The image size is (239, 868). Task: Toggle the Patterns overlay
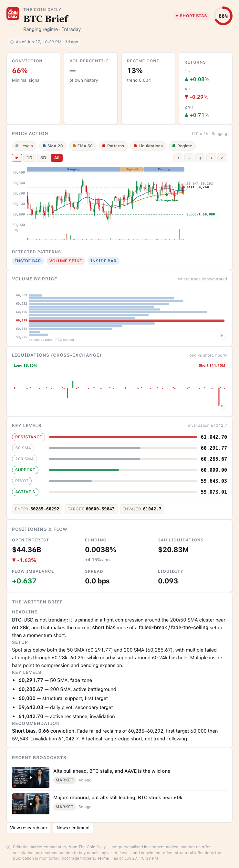(x=113, y=146)
